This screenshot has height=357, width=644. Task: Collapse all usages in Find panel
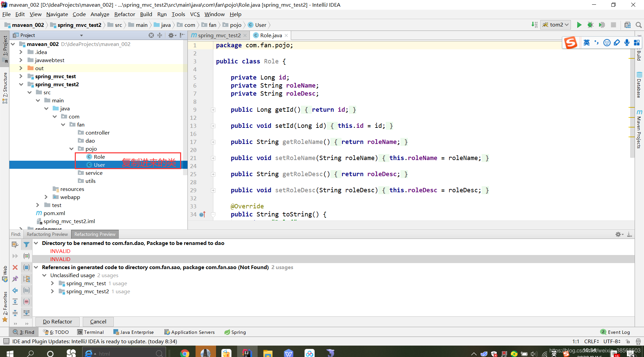(x=15, y=313)
